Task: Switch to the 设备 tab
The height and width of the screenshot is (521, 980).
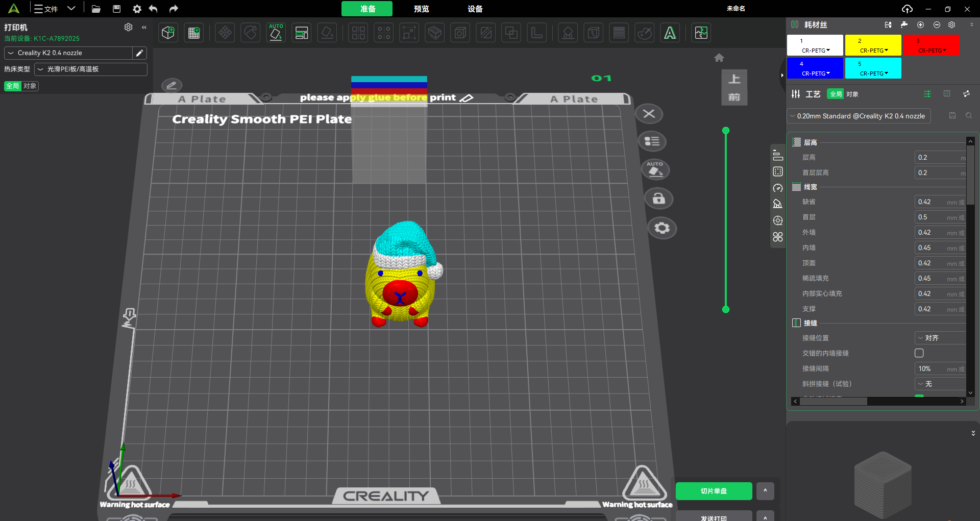Action: 475,9
